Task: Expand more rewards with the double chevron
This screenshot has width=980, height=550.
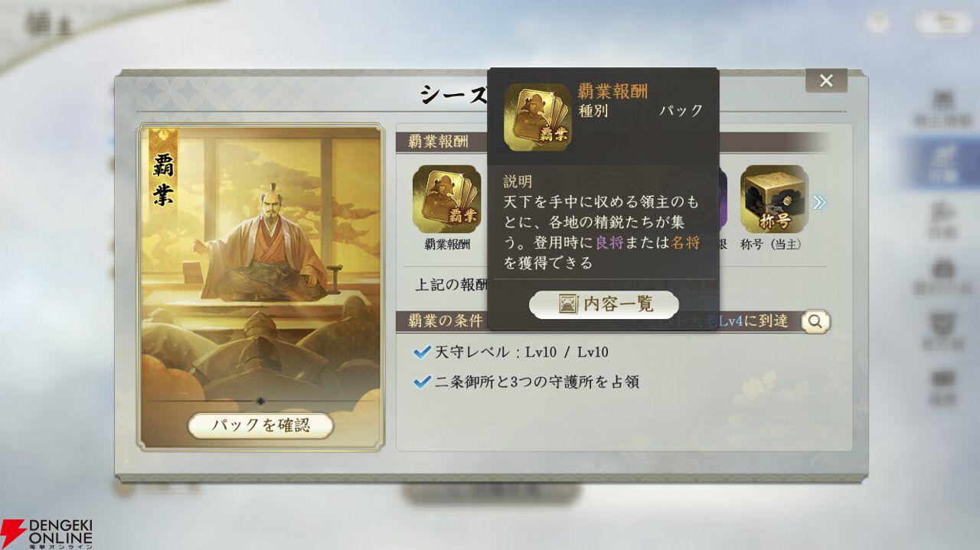Action: tap(819, 202)
